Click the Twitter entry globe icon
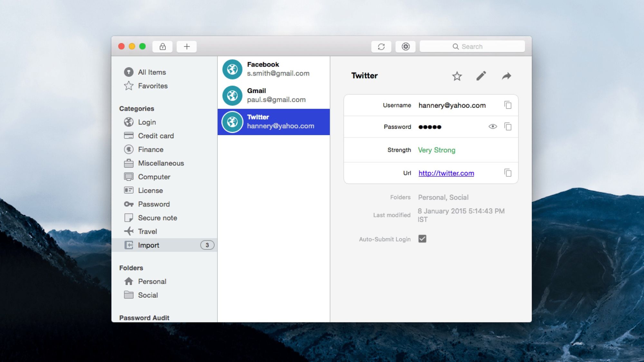 232,122
